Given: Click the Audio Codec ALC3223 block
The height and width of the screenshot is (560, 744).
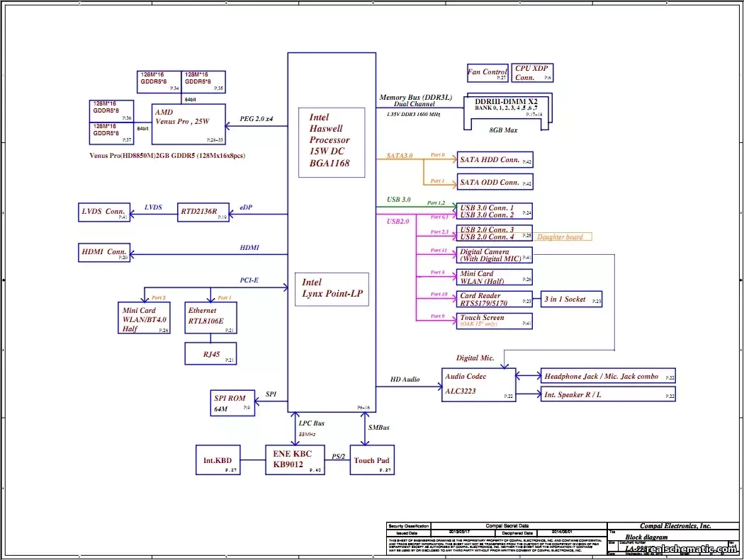Looking at the screenshot, I should (x=479, y=384).
